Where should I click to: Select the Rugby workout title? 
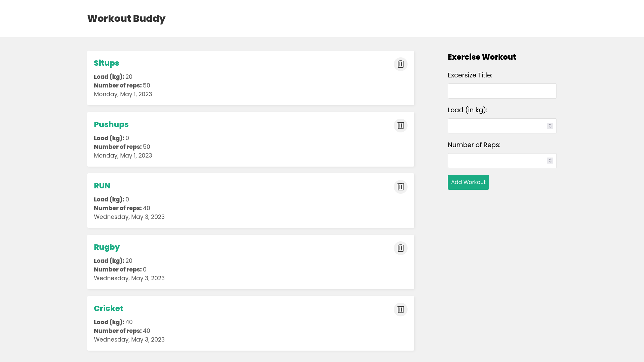[107, 247]
